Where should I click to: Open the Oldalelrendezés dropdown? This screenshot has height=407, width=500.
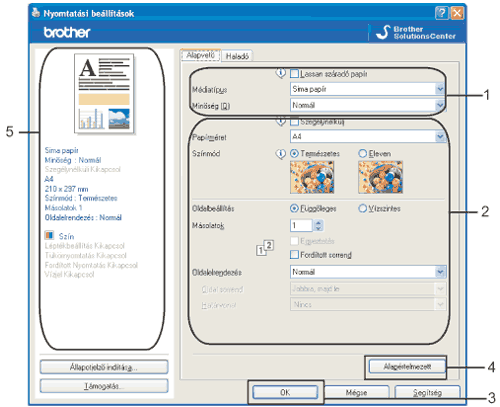click(368, 272)
